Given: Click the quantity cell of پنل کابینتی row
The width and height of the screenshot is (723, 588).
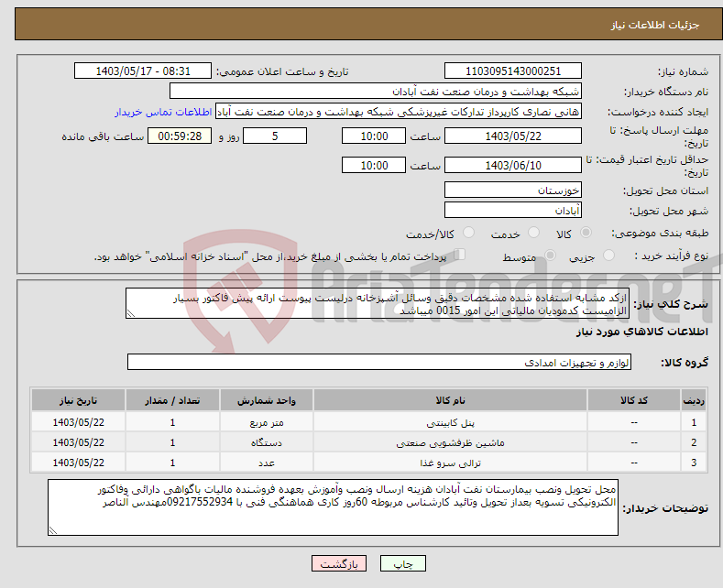Looking at the screenshot, I should pyautogui.click(x=172, y=422).
